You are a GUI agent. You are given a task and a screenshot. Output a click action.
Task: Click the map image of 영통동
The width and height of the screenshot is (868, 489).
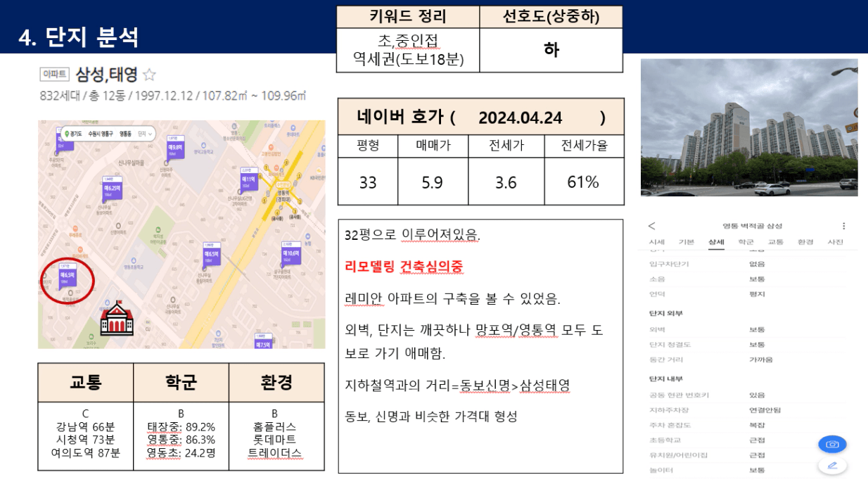pyautogui.click(x=181, y=234)
